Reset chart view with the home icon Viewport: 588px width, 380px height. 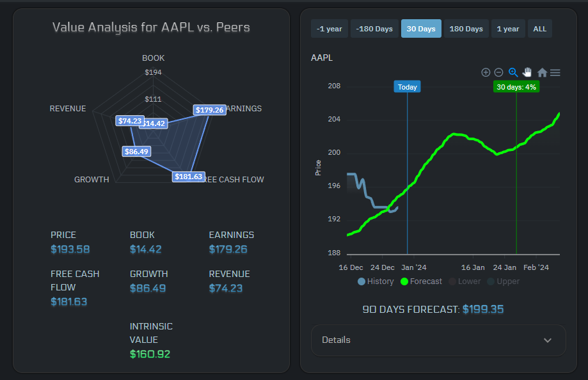pyautogui.click(x=541, y=72)
